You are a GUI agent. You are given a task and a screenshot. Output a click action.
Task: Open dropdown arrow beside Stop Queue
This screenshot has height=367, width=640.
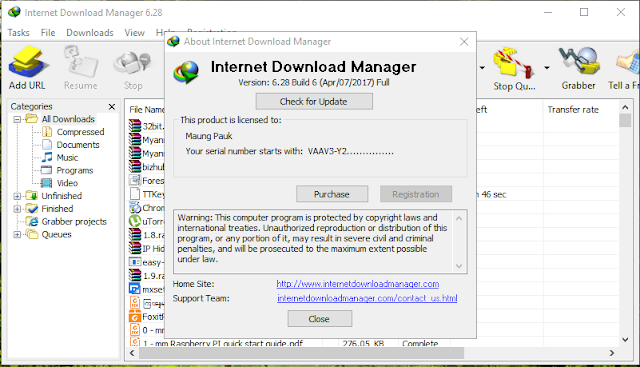[x=547, y=68]
